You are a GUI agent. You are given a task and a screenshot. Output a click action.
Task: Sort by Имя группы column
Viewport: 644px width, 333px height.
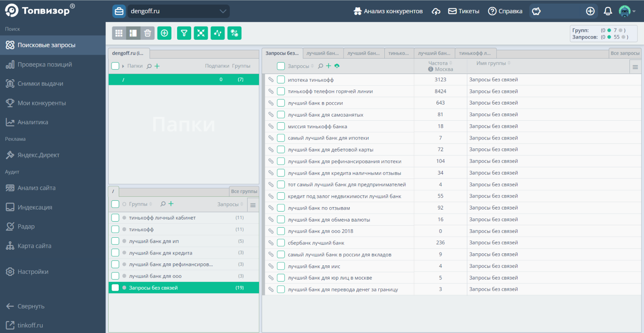(493, 63)
